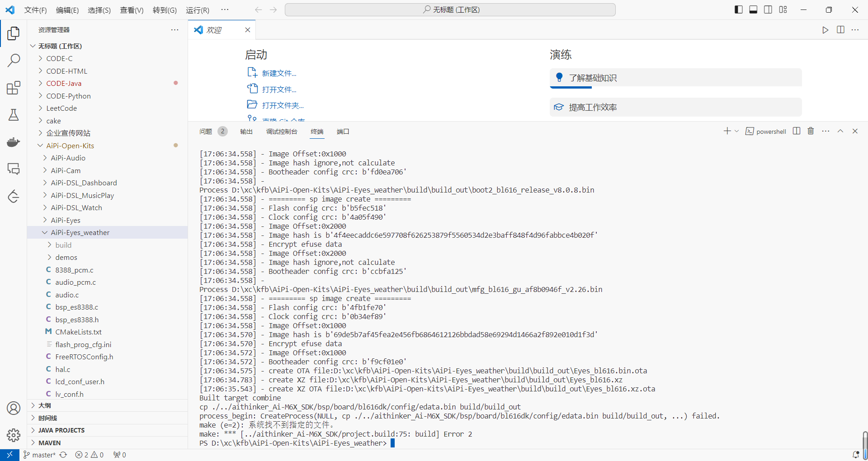Go back with the navigation arrow
The image size is (868, 461).
(x=258, y=9)
